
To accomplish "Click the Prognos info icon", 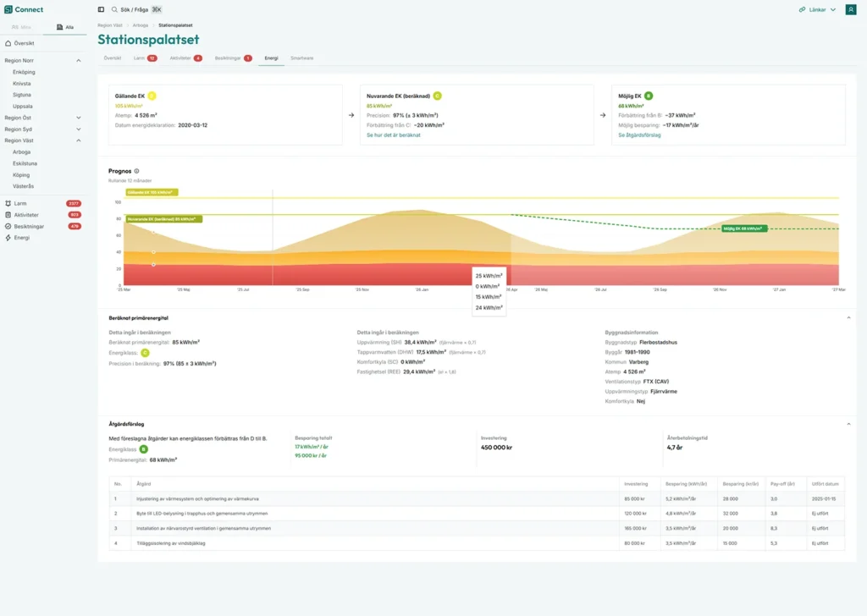I will 136,171.
